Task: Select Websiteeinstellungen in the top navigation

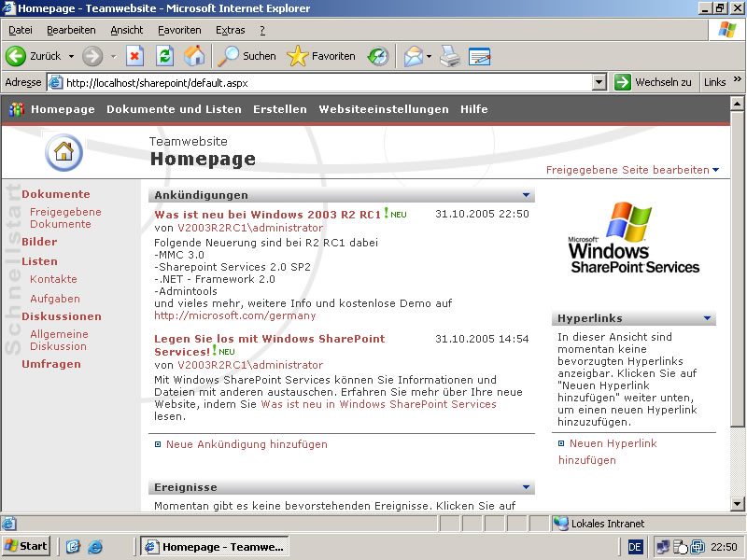Action: click(383, 109)
